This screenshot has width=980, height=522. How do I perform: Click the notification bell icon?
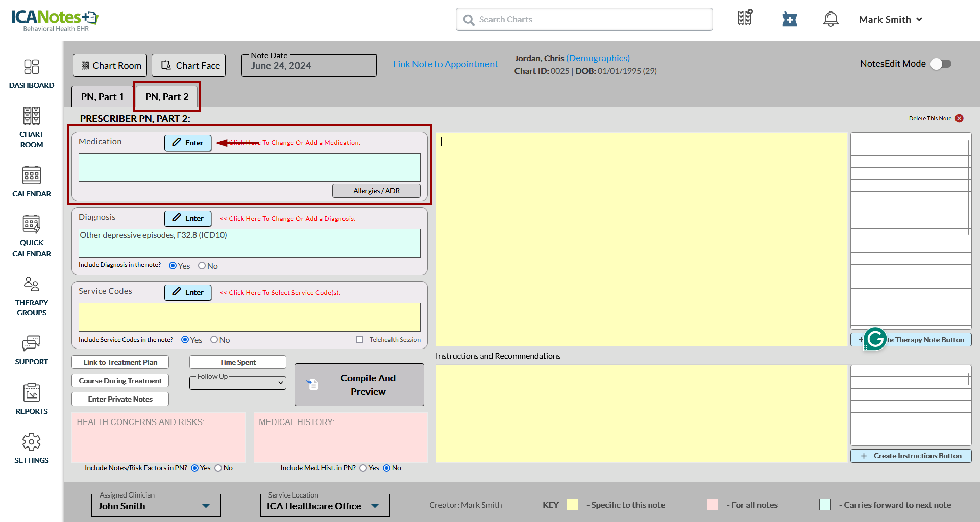pyautogui.click(x=830, y=19)
